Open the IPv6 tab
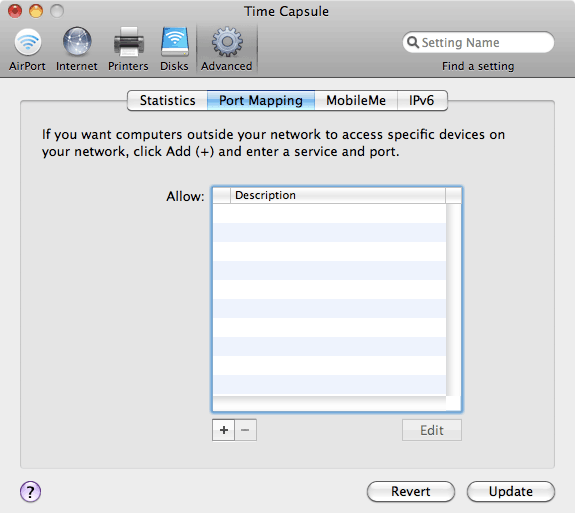Viewport: 575px width, 513px height. [422, 100]
